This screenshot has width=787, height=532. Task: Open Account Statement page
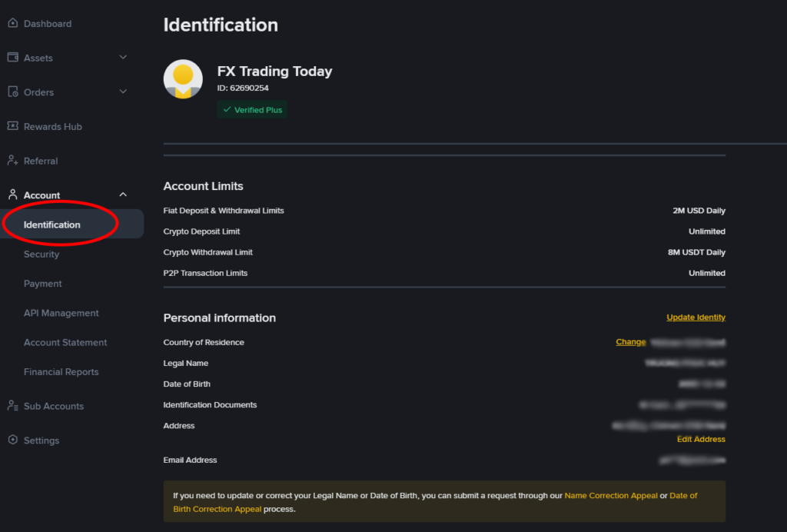point(65,343)
